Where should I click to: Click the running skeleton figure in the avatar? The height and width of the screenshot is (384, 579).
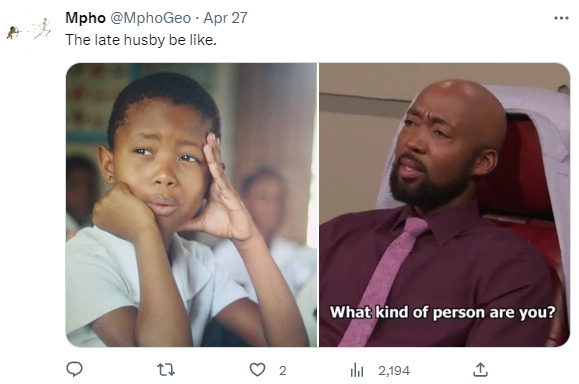44,28
